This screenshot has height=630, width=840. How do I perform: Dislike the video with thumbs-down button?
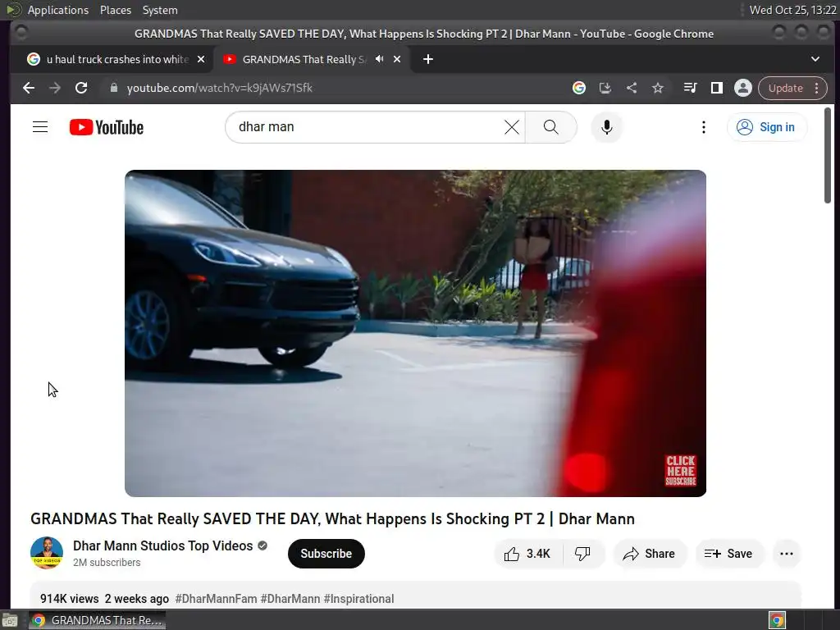coord(583,554)
